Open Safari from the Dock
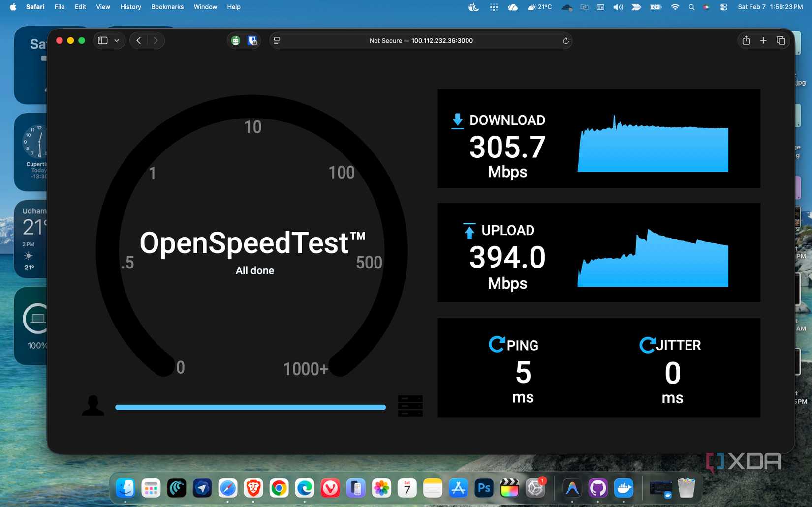Image resolution: width=812 pixels, height=507 pixels. point(228,488)
